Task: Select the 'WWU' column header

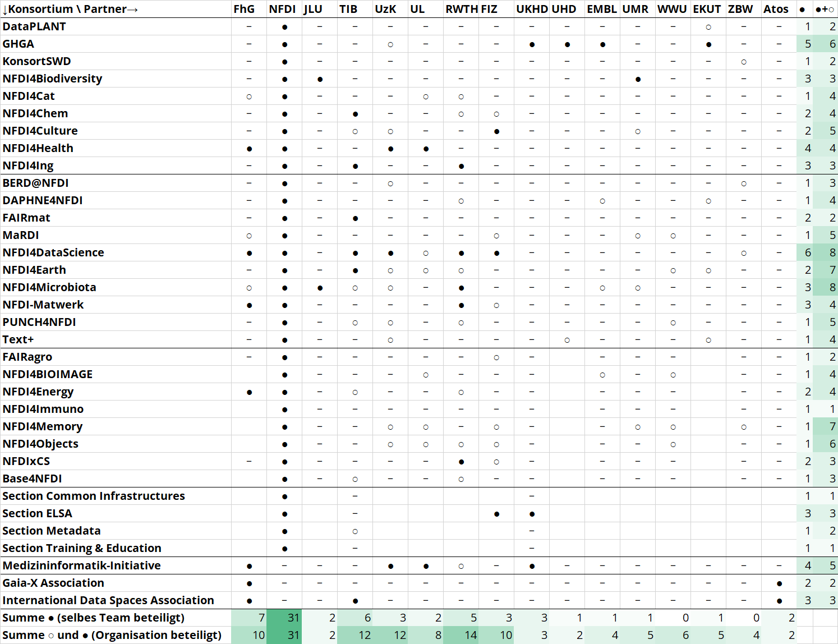Action: [x=672, y=9]
